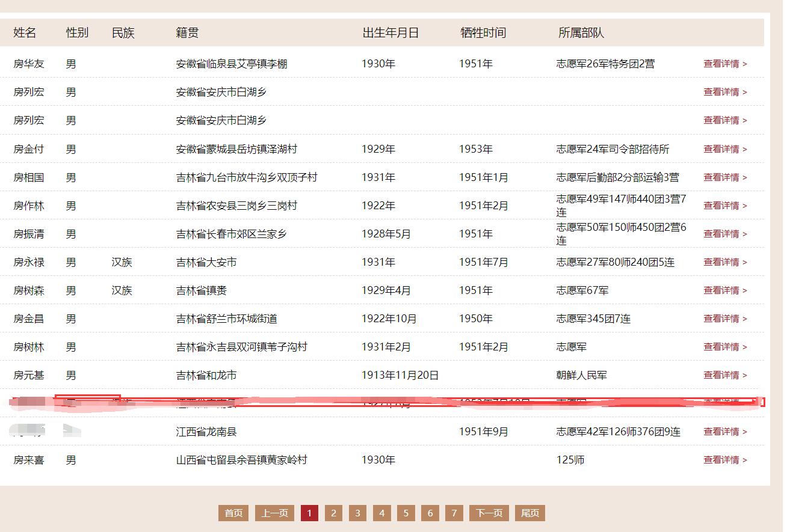
Task: Go to the 首页 first page
Action: (233, 513)
